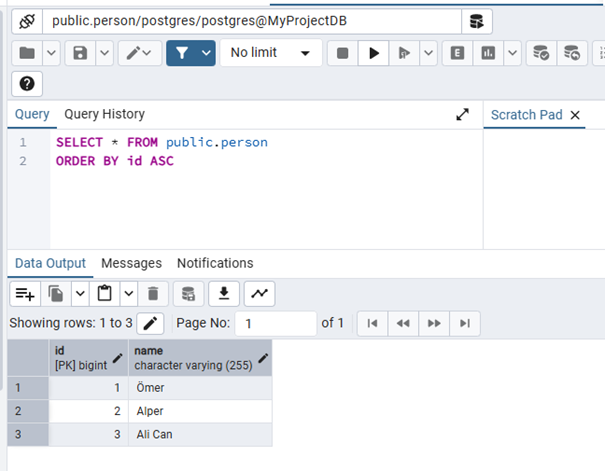Expand the query editor panel
Viewport: 605px width, 471px height.
462,115
